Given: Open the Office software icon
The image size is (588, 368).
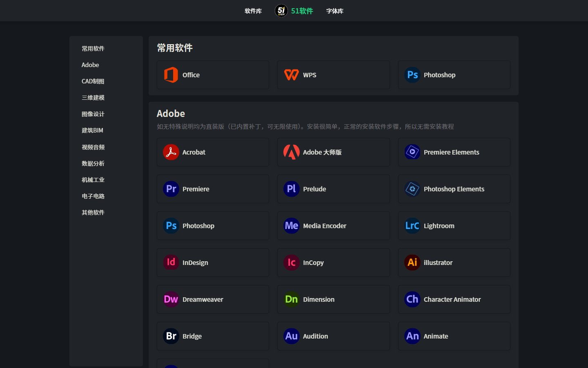Looking at the screenshot, I should click(171, 75).
